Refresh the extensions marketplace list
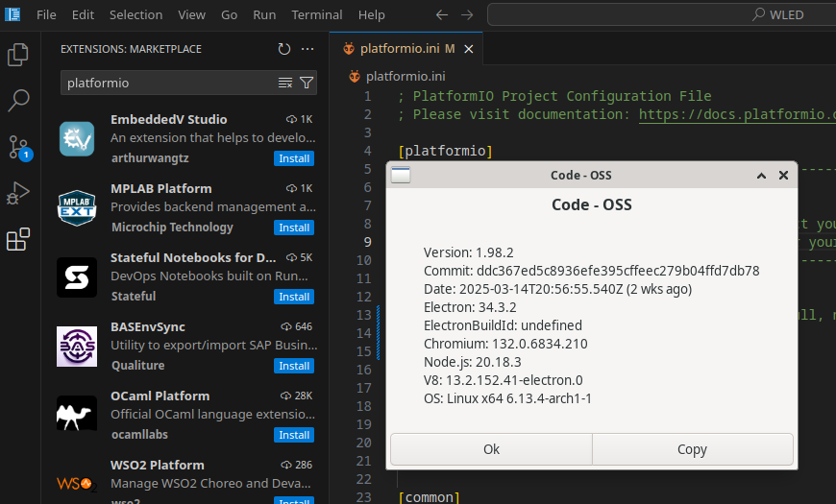Image resolution: width=836 pixels, height=504 pixels. 284,49
